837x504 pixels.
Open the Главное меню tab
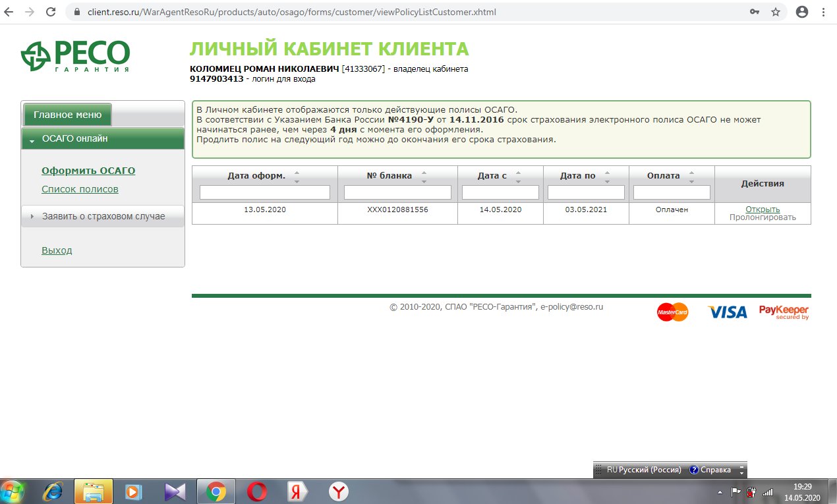[x=68, y=114]
